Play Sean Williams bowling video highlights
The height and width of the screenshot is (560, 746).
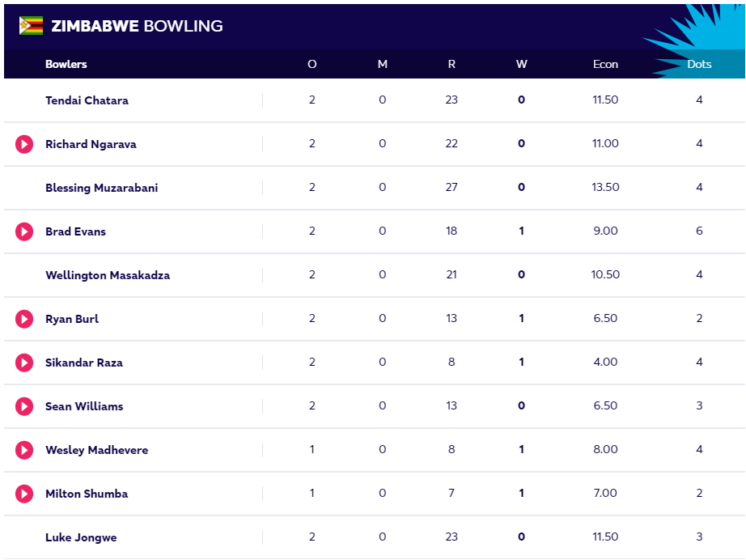(24, 406)
